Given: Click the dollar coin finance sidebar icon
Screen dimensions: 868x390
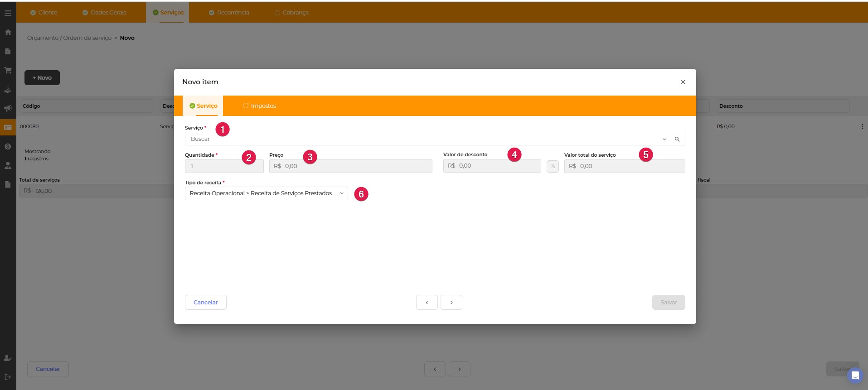Looking at the screenshot, I should pyautogui.click(x=8, y=146).
